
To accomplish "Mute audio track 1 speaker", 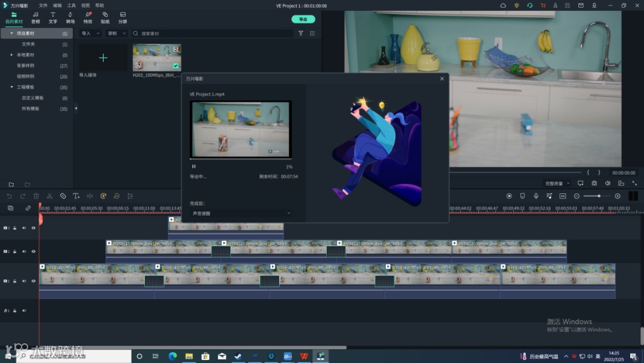I will point(24,311).
